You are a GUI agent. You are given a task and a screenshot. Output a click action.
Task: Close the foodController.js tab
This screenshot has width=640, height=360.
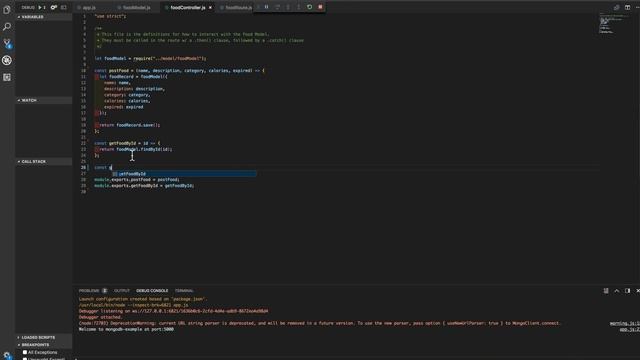coord(210,8)
